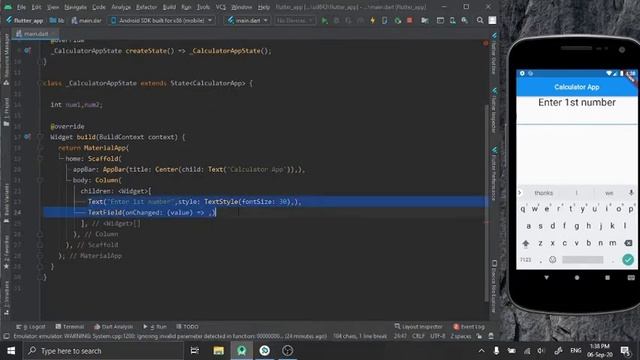
Task: Click error indicator at top of editor scrollbar
Action: (485, 43)
